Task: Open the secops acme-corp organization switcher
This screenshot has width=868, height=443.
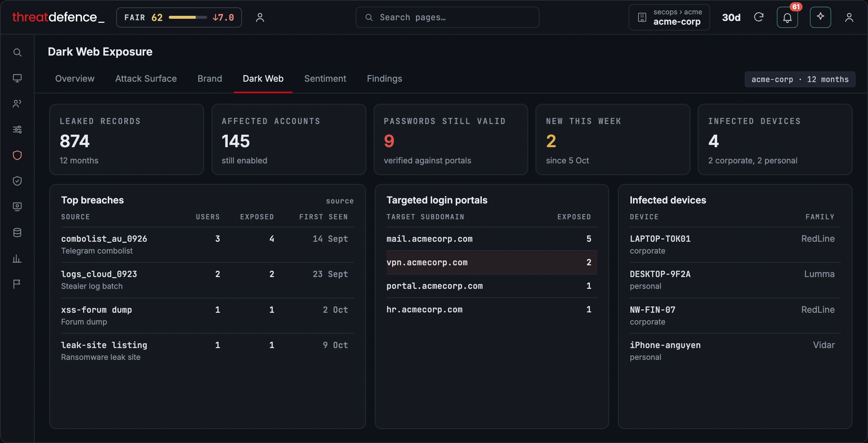Action: pos(669,17)
